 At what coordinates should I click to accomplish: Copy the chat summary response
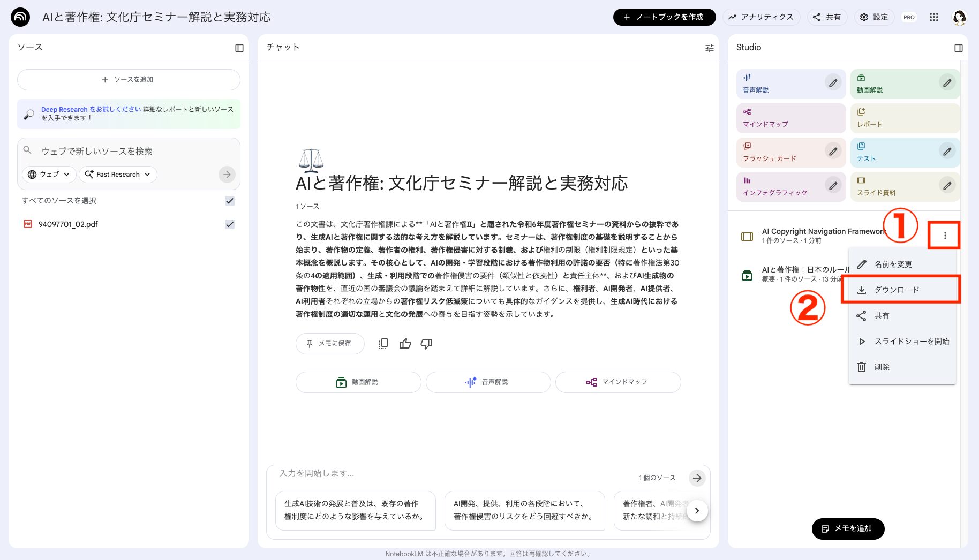pos(383,343)
